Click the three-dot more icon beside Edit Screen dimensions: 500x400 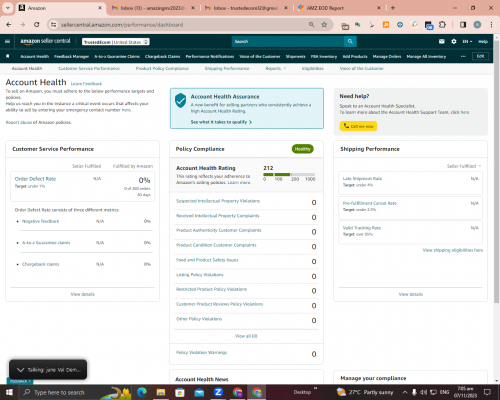(x=463, y=56)
